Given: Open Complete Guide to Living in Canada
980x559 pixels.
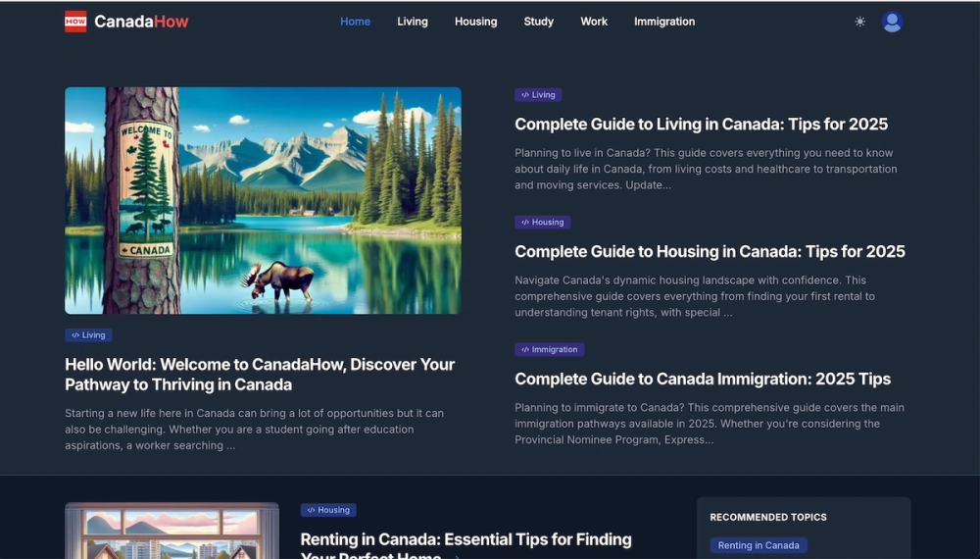Looking at the screenshot, I should [x=702, y=124].
